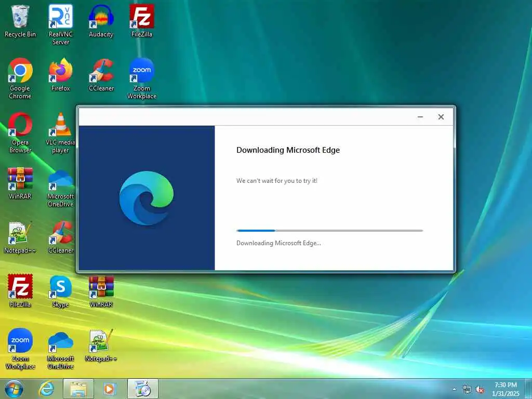The image size is (532, 399).
Task: Open Windows Explorer from the taskbar
Action: [78, 389]
